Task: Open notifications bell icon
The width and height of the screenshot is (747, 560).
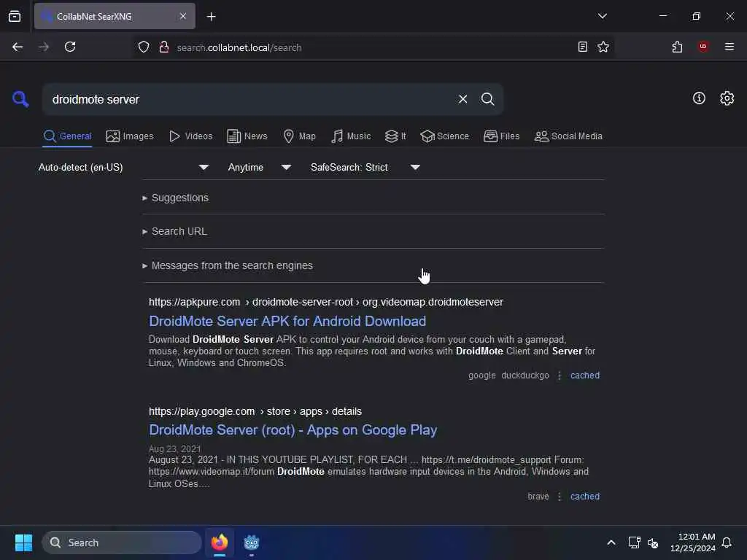Action: (727, 542)
